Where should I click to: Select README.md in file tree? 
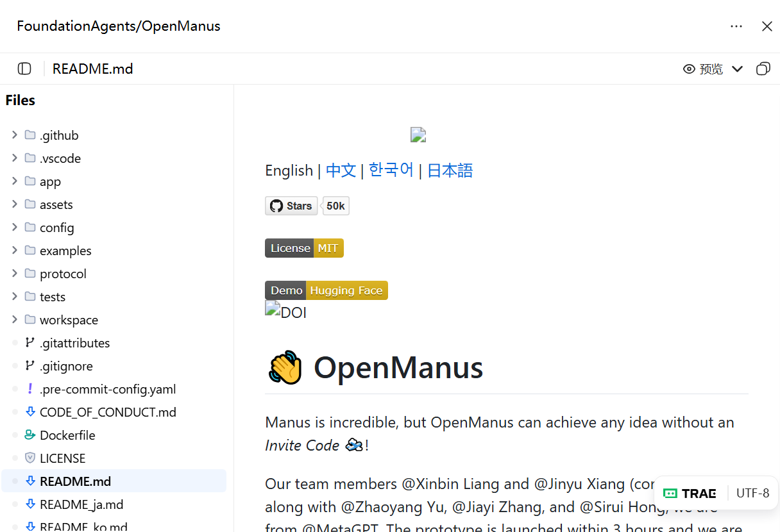pos(114,481)
